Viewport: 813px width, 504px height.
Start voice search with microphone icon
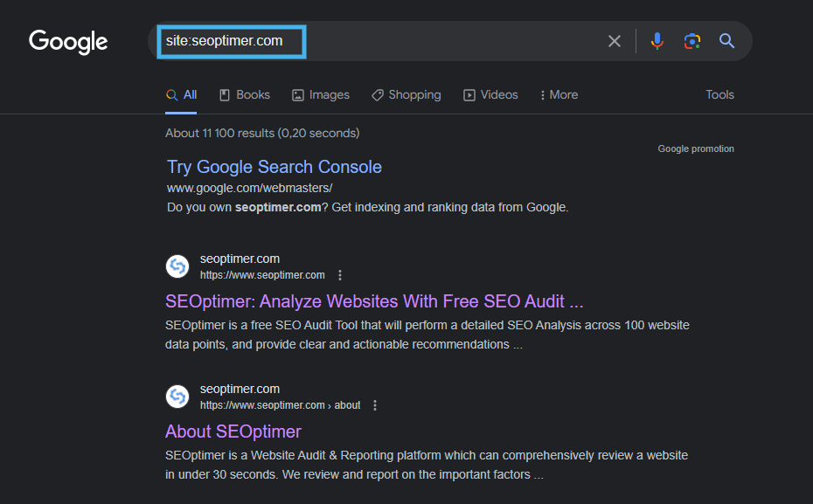click(657, 41)
